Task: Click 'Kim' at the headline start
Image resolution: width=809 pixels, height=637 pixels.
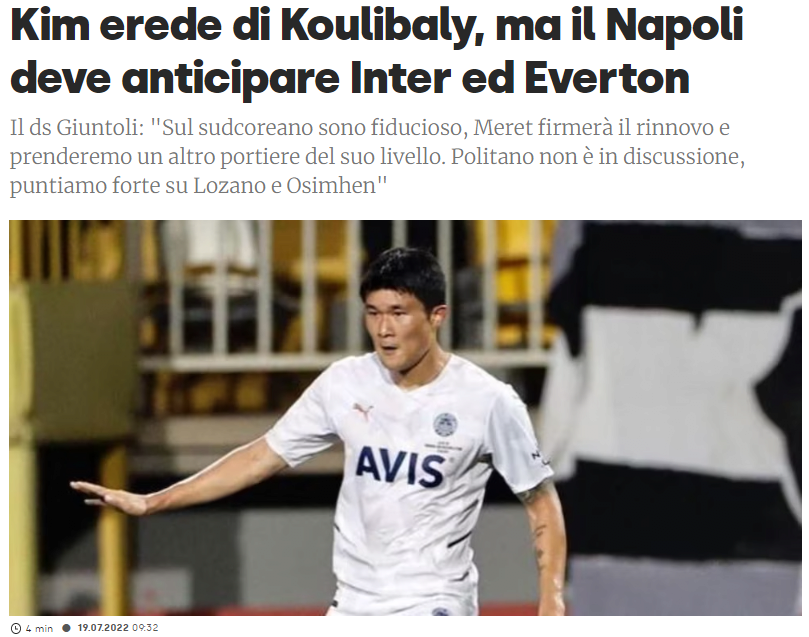Action: [x=51, y=26]
